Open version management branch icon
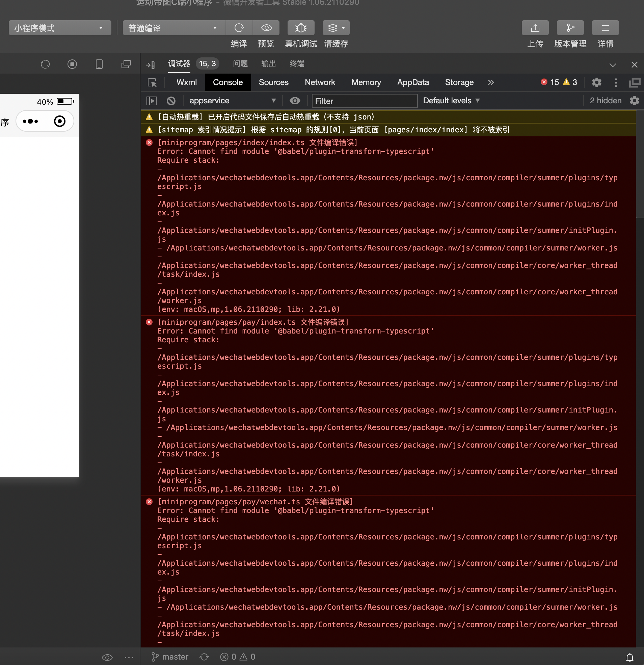Screen dimensions: 644x665 point(570,28)
